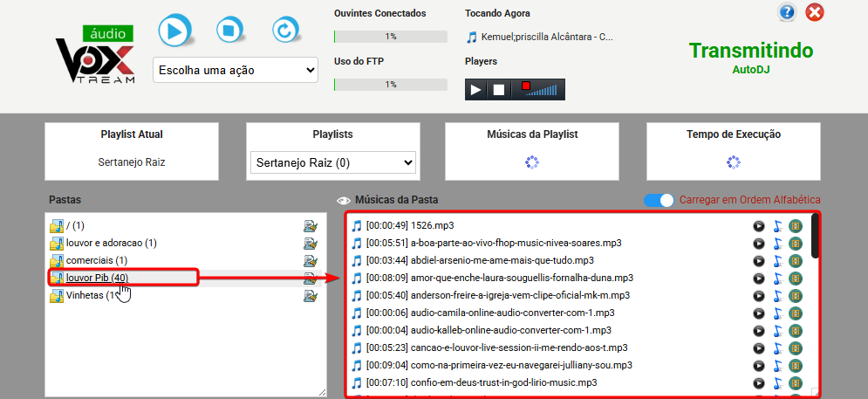The image size is (868, 399).
Task: Click the Players bar stop button
Action: (499, 90)
